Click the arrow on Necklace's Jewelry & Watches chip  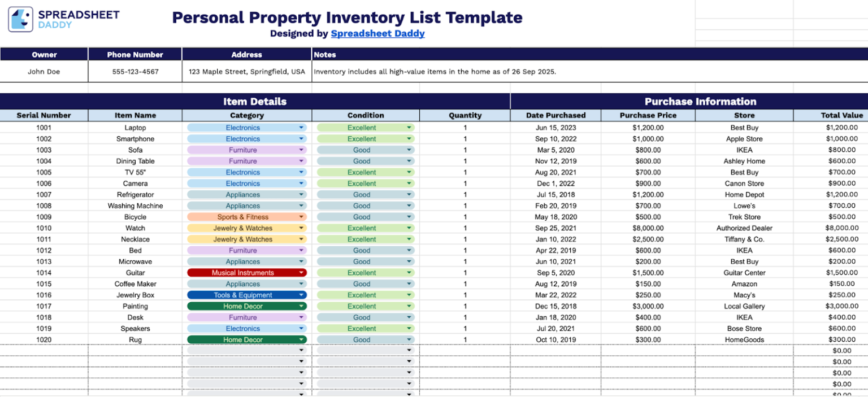click(x=301, y=239)
